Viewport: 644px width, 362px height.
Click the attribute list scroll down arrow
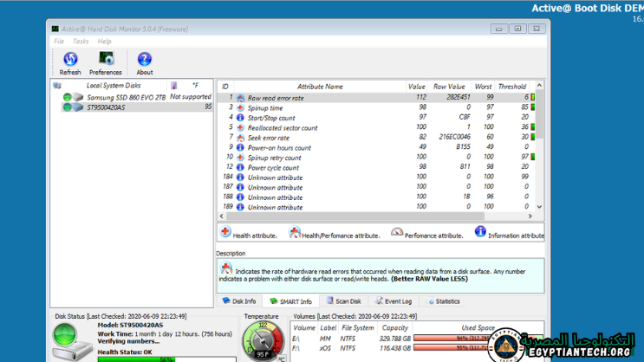pyautogui.click(x=540, y=207)
